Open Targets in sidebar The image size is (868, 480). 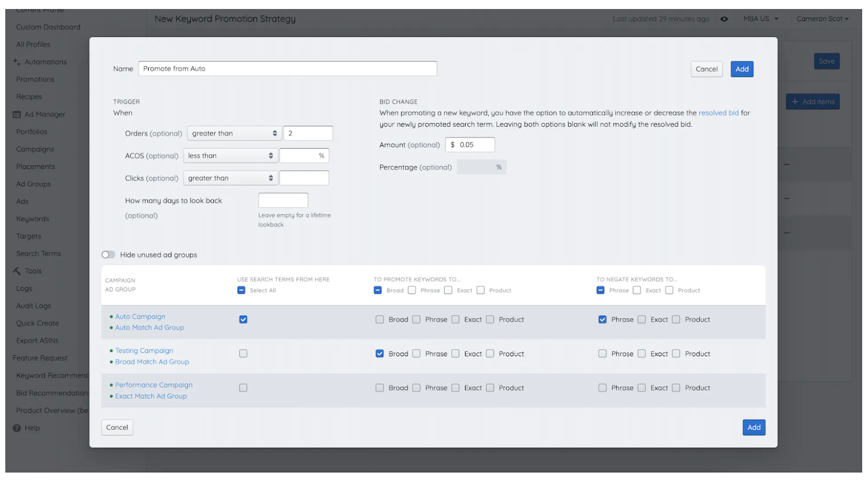pos(29,236)
